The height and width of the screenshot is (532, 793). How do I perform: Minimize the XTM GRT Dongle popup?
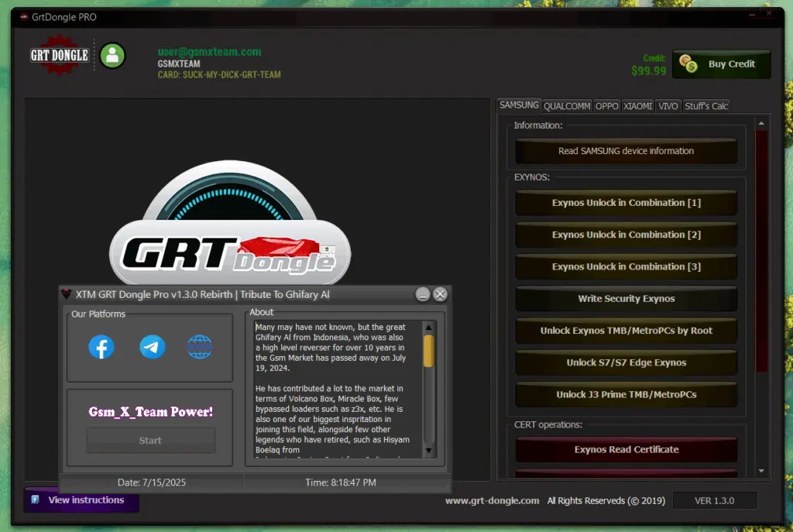point(423,294)
